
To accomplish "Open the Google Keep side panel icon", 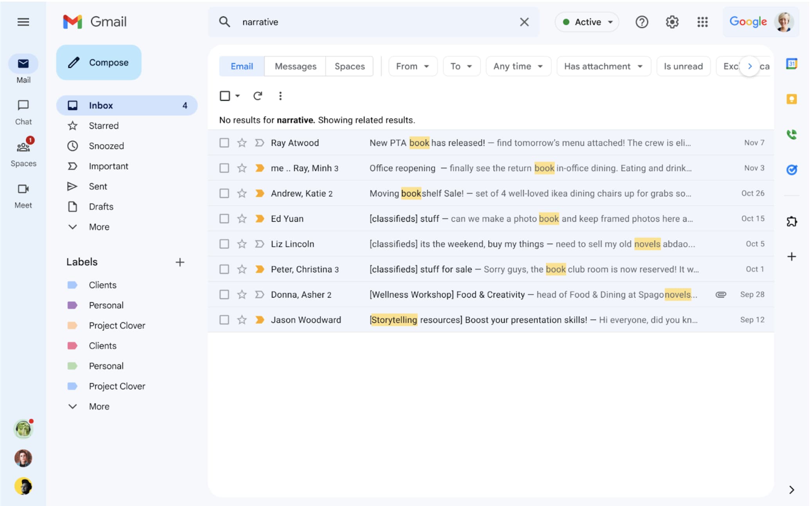I will click(791, 99).
